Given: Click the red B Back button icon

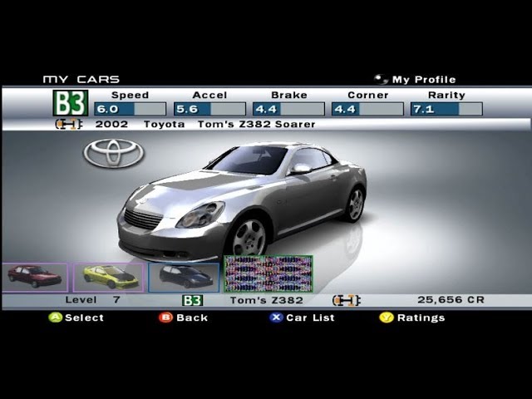Looking at the screenshot, I should pos(165,318).
